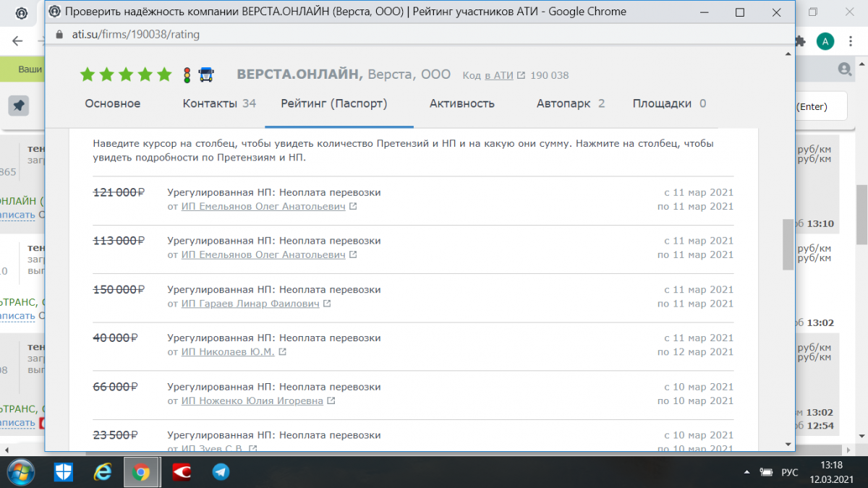Open external link icon next to Гараев Линар Фаилович

coord(327,304)
